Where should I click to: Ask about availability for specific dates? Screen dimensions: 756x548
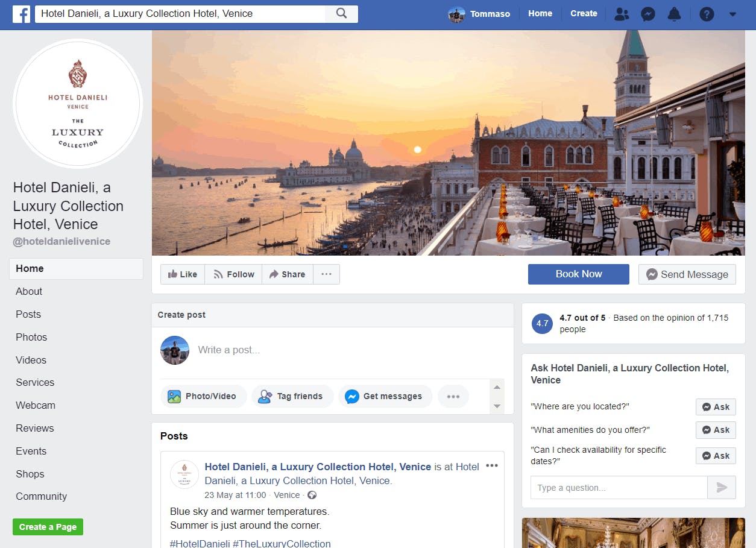716,456
